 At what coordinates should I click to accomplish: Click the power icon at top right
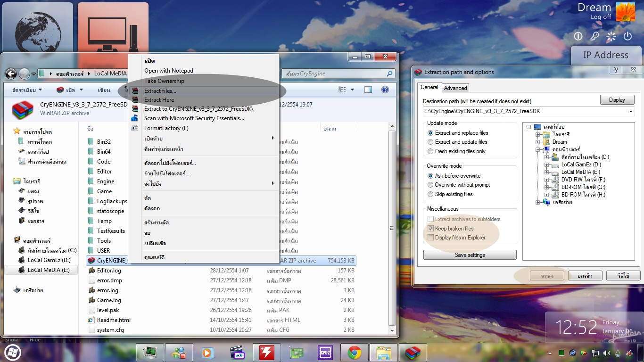(627, 36)
